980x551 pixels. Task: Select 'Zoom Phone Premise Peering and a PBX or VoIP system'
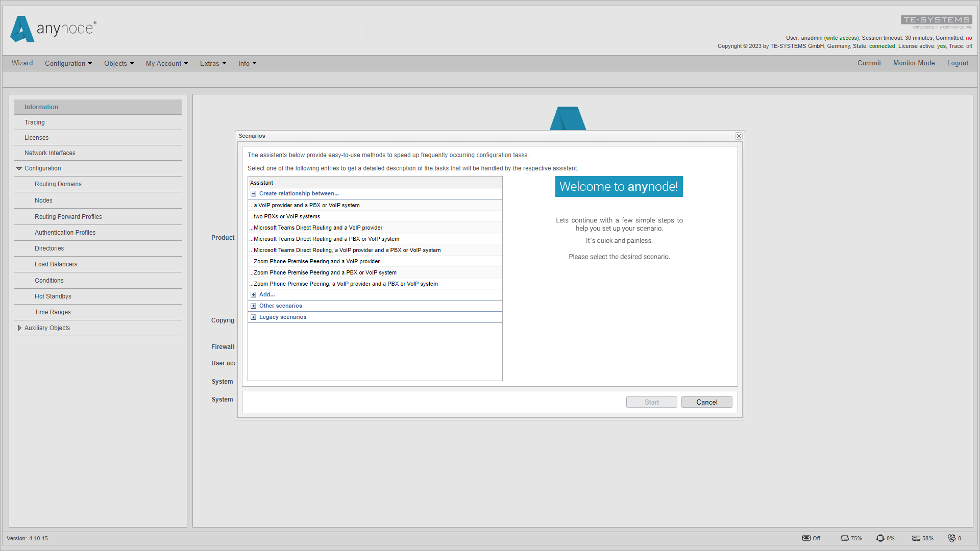pos(375,272)
